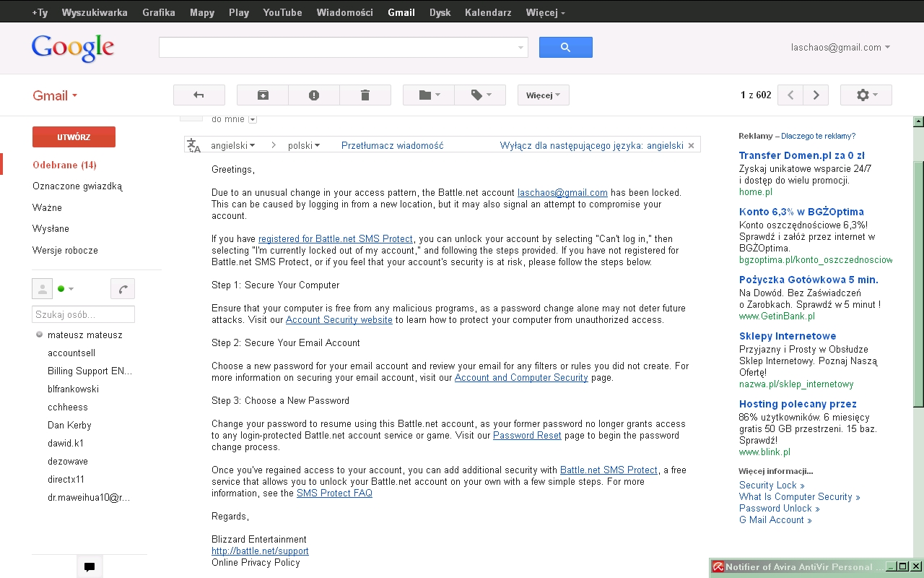Screen dimensions: 924x578
Task: Open the Labels tag icon menu
Action: click(x=480, y=95)
